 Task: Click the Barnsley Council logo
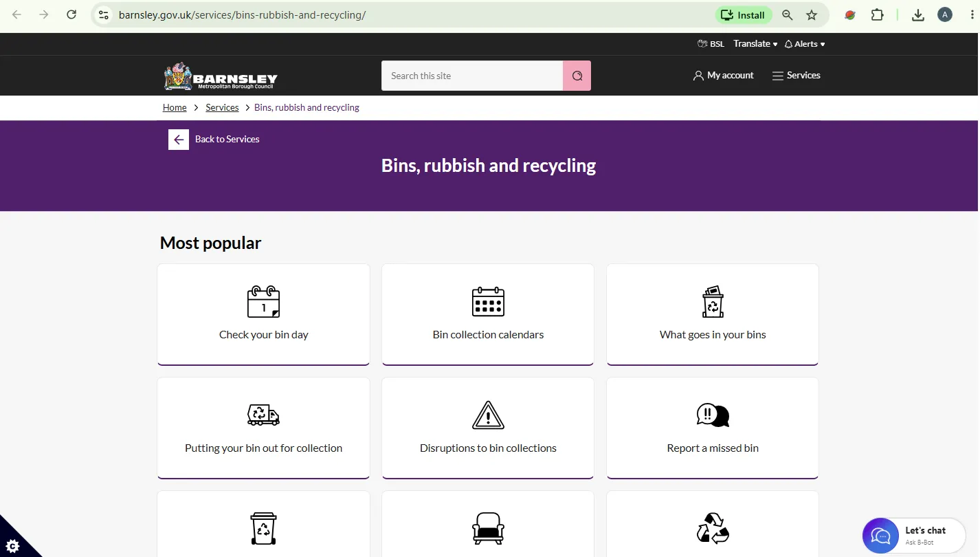point(221,76)
